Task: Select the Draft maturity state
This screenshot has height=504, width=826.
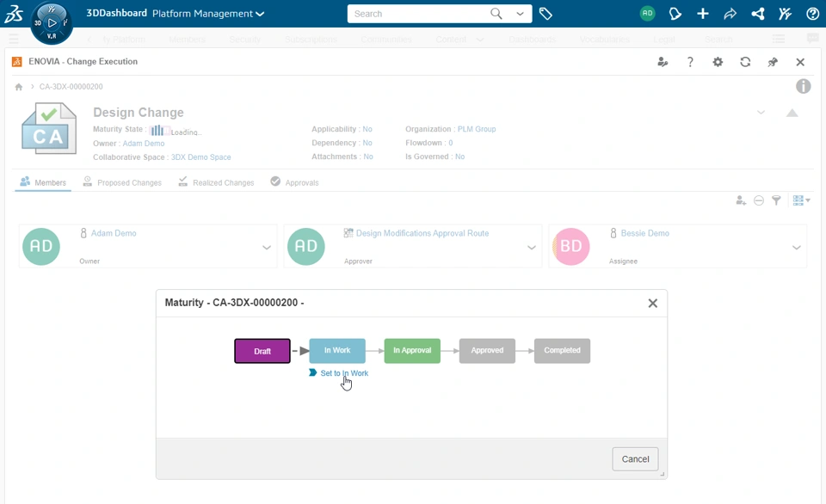Action: tap(262, 351)
